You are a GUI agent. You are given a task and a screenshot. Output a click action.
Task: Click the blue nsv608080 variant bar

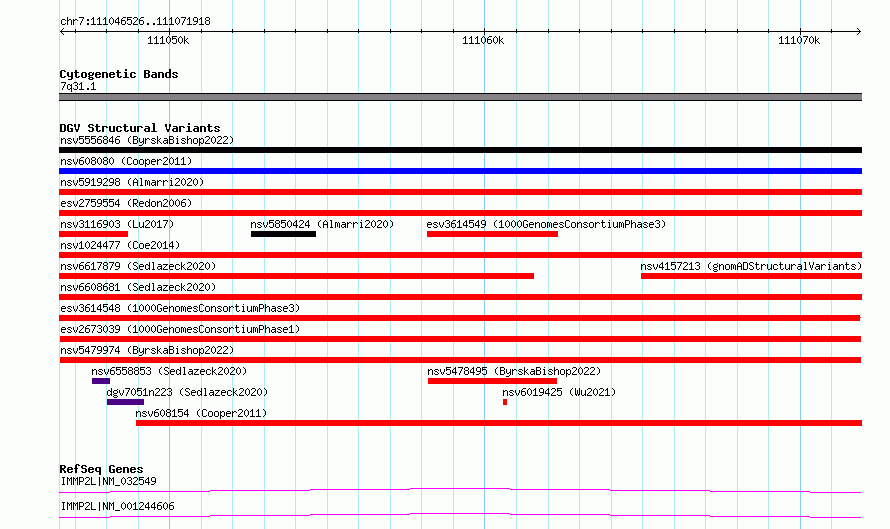point(460,171)
